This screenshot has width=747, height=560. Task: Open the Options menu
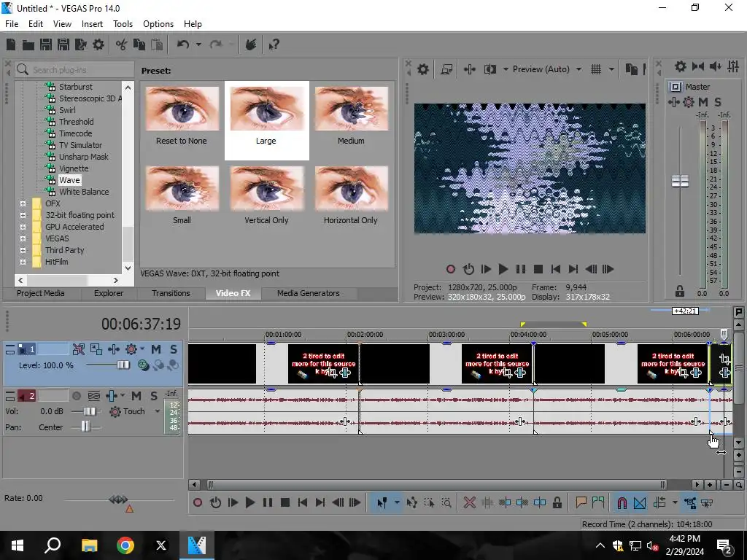pyautogui.click(x=158, y=24)
